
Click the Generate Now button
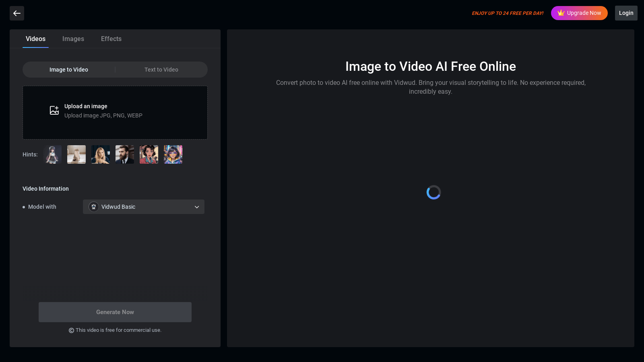115,312
